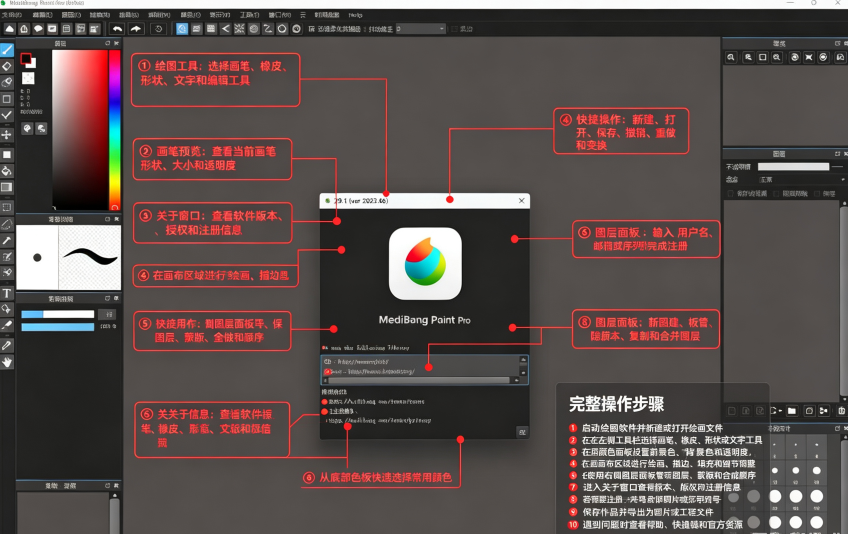Click the navigator X-shaped reset rotation icon
This screenshot has width=848, height=534.
coord(809,57)
